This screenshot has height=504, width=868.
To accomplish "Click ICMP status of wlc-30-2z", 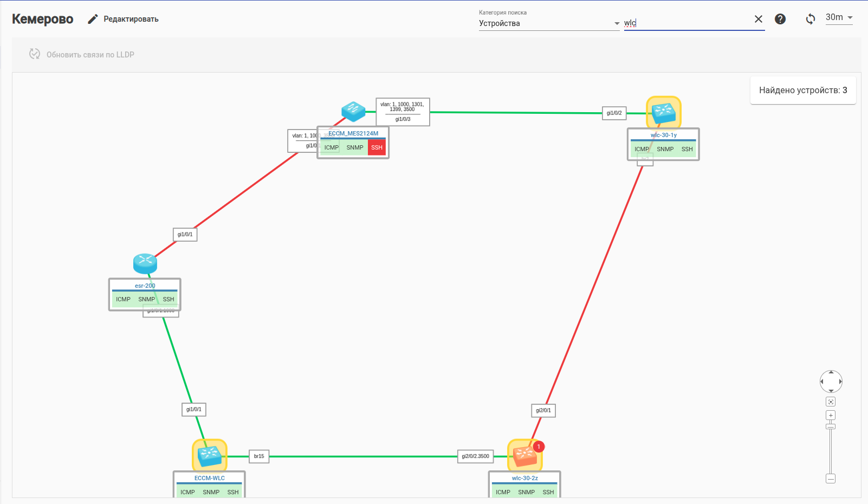I will [x=503, y=492].
